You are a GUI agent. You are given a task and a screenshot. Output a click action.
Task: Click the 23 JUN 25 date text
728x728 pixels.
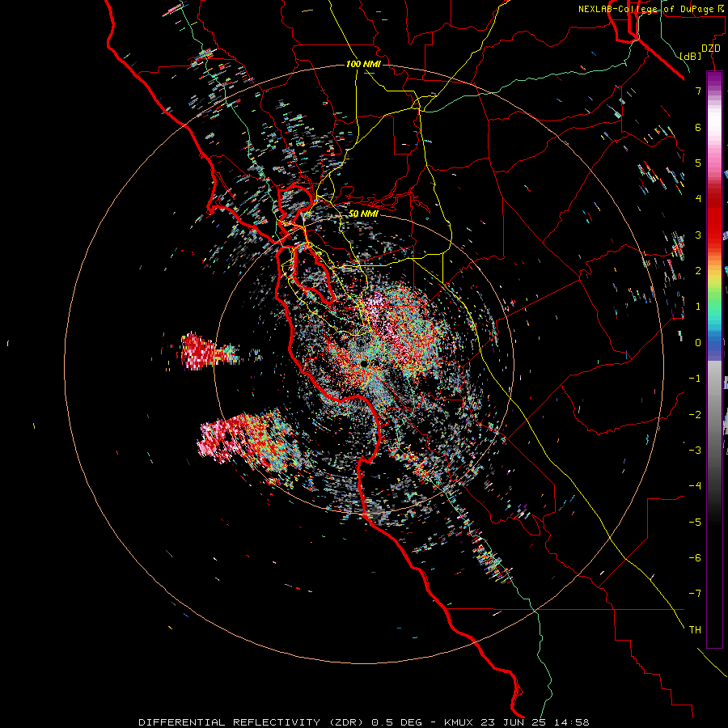click(514, 722)
